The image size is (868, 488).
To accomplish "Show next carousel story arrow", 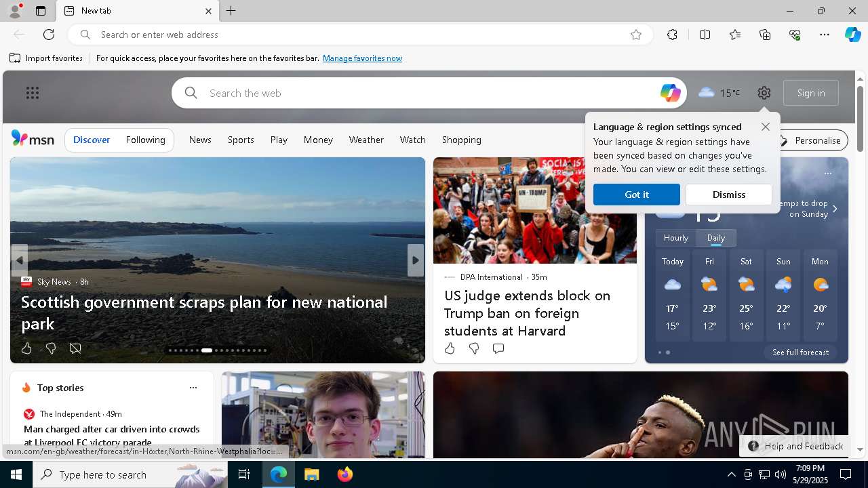I will 416,260.
